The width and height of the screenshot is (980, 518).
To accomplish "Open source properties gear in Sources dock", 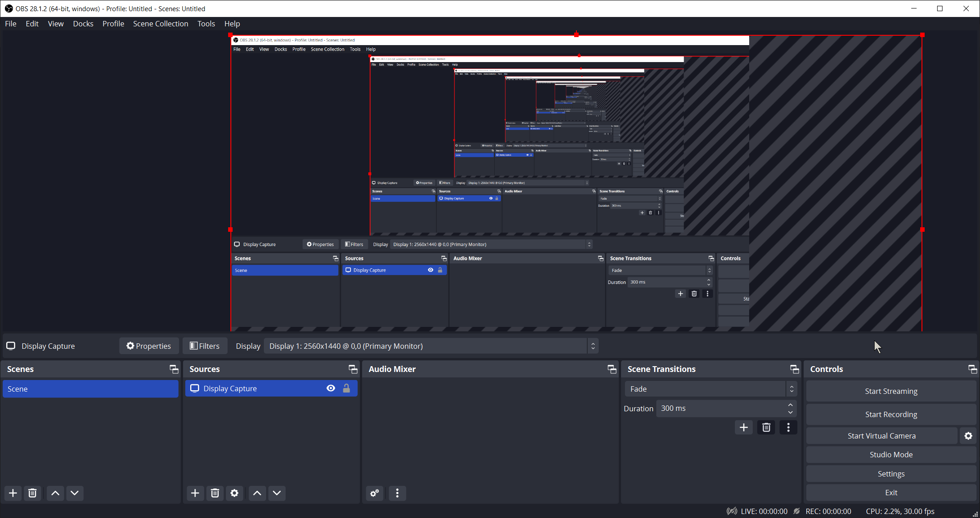I will (x=234, y=493).
